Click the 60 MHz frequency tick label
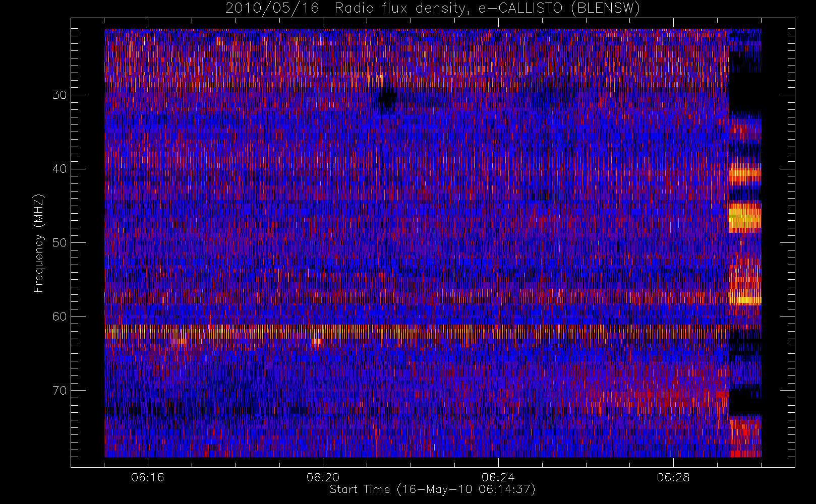 coord(60,316)
